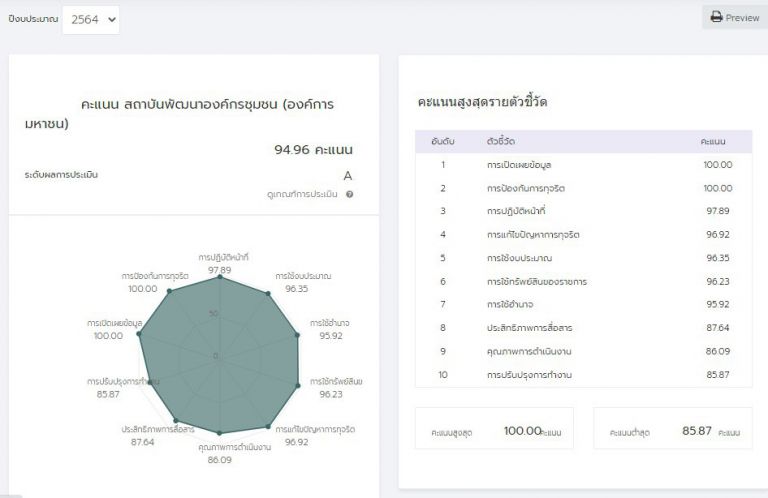Image resolution: width=768 pixels, height=498 pixels.
Task: Open the fiscal year 2564 dropdown
Action: click(x=91, y=19)
